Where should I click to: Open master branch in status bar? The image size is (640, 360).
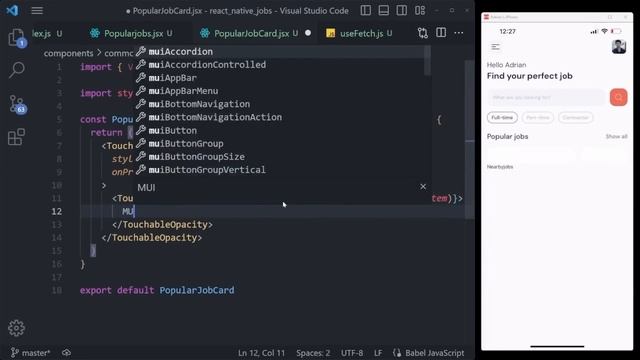(31, 353)
